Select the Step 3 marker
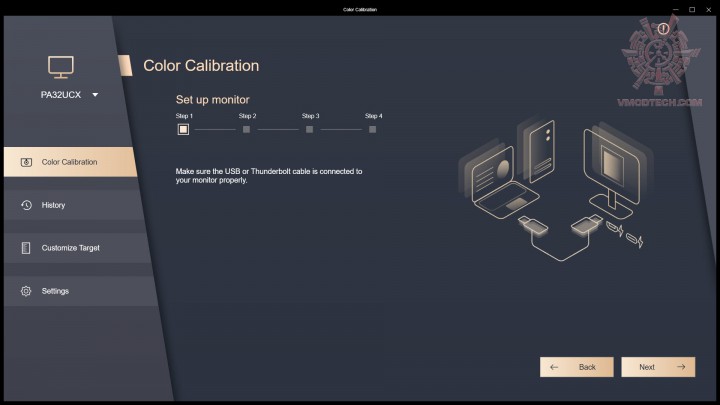Screen dimensions: 720x405 pyautogui.click(x=309, y=129)
